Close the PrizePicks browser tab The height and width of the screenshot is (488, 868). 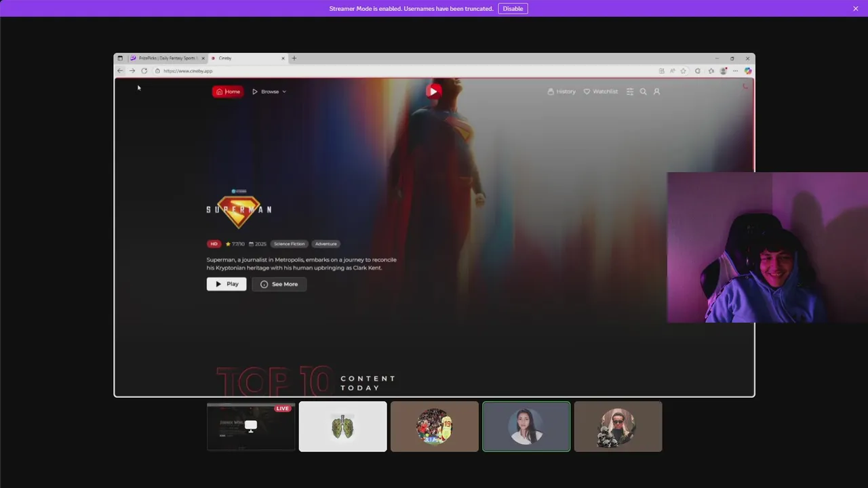click(x=203, y=58)
